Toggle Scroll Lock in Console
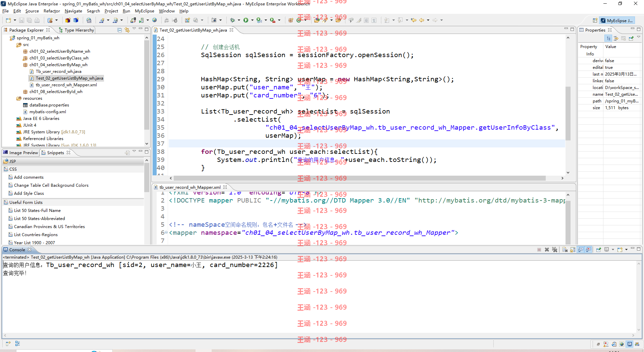Viewport: 644px width, 352px height. 573,250
